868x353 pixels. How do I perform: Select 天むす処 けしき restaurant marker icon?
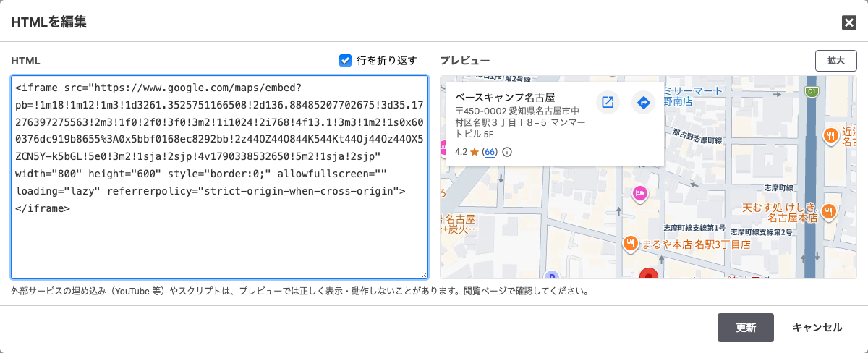pos(829,212)
